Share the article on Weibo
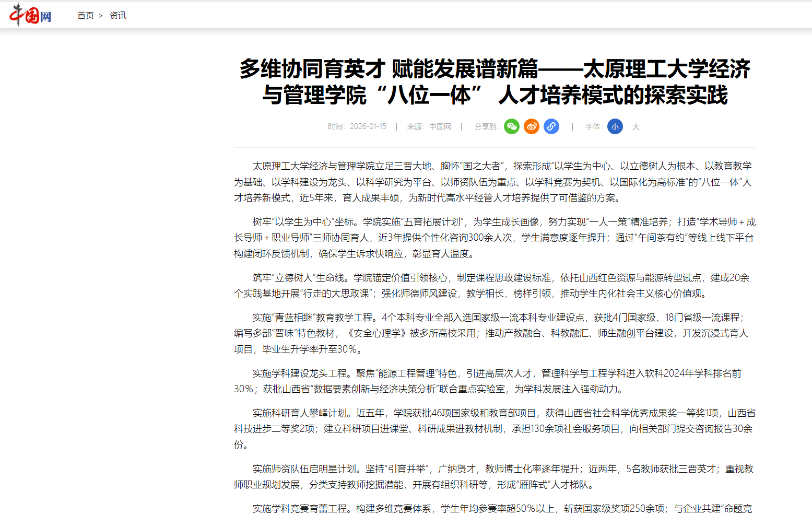 click(531, 126)
